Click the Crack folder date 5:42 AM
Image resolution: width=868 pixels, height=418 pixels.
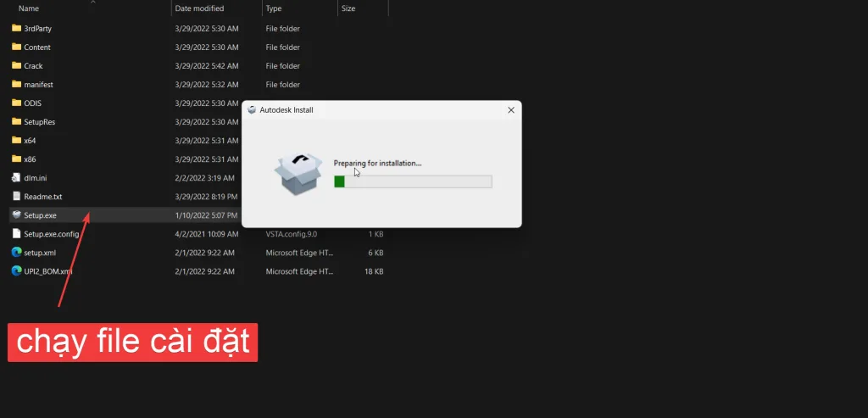207,66
